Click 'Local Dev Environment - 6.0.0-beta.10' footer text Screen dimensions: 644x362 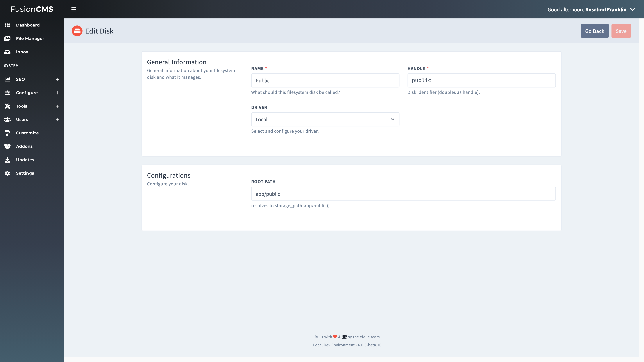347,345
